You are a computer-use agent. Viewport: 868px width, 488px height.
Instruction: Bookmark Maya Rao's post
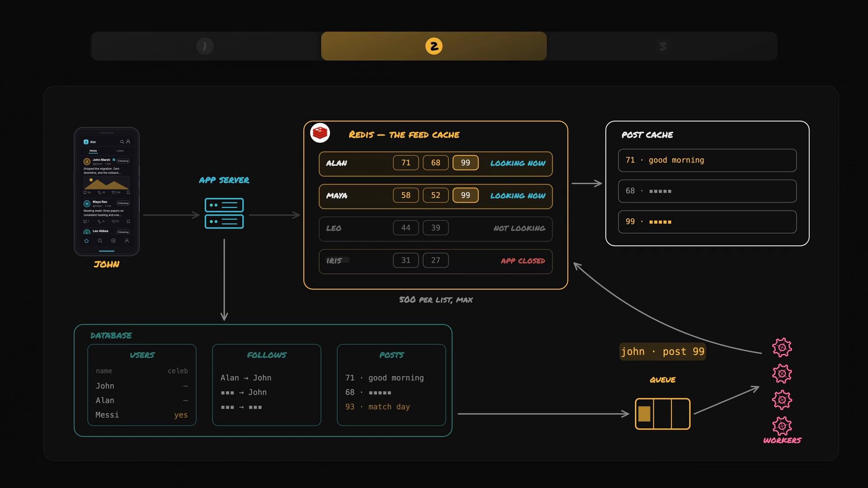(x=128, y=221)
